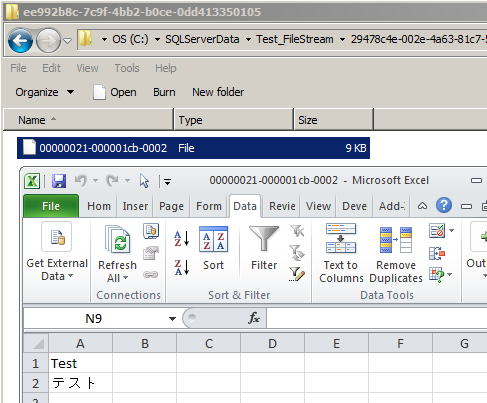The width and height of the screenshot is (487, 403).
Task: Redo the action in Excel toolbar
Action: pyautogui.click(x=112, y=181)
